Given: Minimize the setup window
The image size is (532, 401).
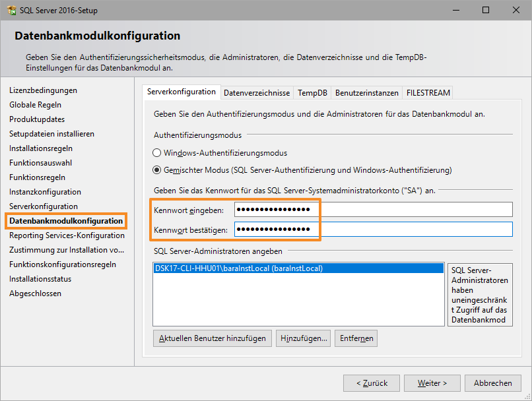Looking at the screenshot, I should (x=455, y=11).
